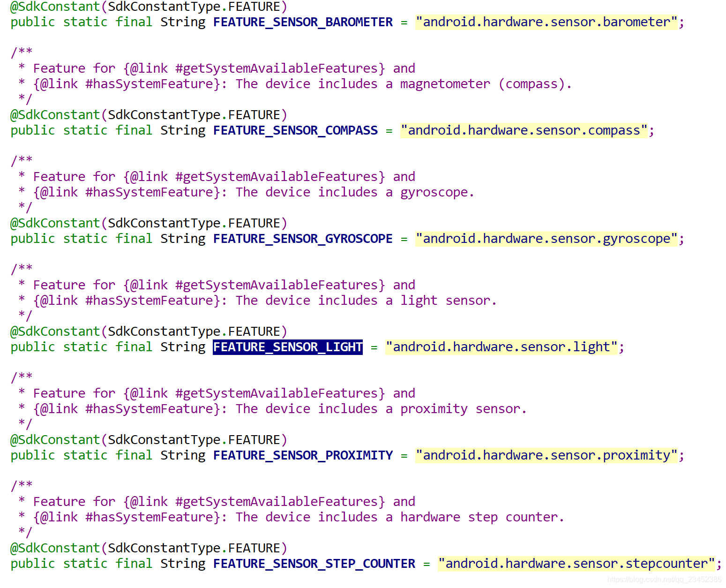
Task: Click the FEATURE_SENSOR_STEP_COUNTER identifier
Action: point(314,564)
